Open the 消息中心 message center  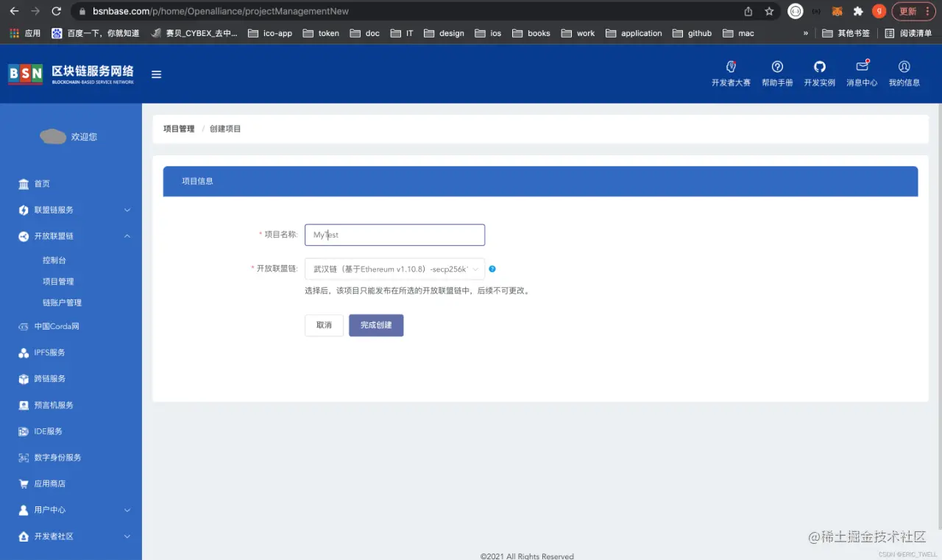[x=862, y=74]
